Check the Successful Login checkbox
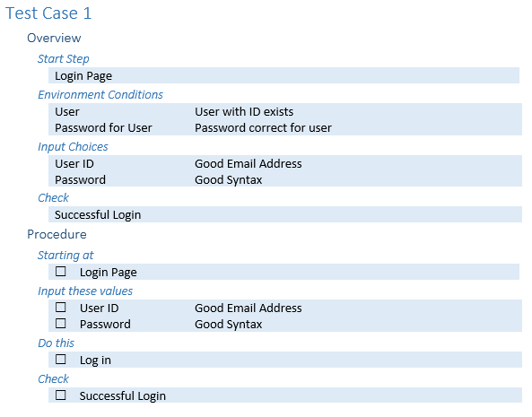Screen dimensions: 532x417 61,395
